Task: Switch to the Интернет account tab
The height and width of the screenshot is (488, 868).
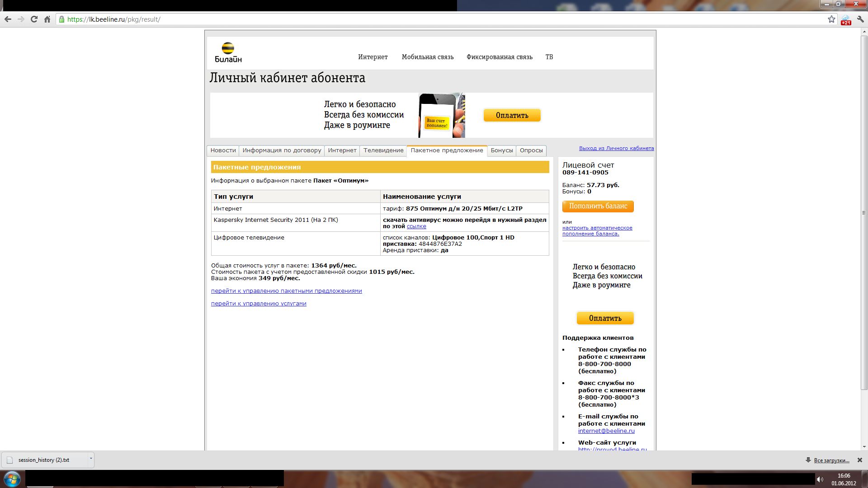Action: pyautogui.click(x=342, y=150)
